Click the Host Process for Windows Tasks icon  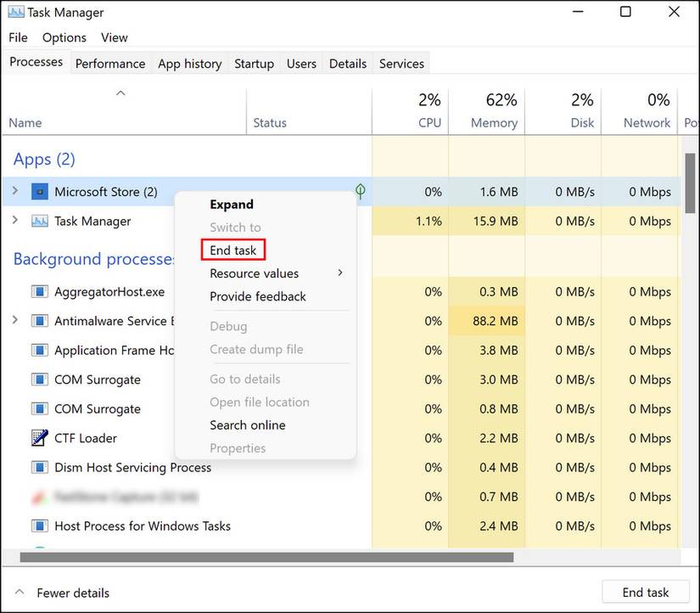tap(39, 526)
